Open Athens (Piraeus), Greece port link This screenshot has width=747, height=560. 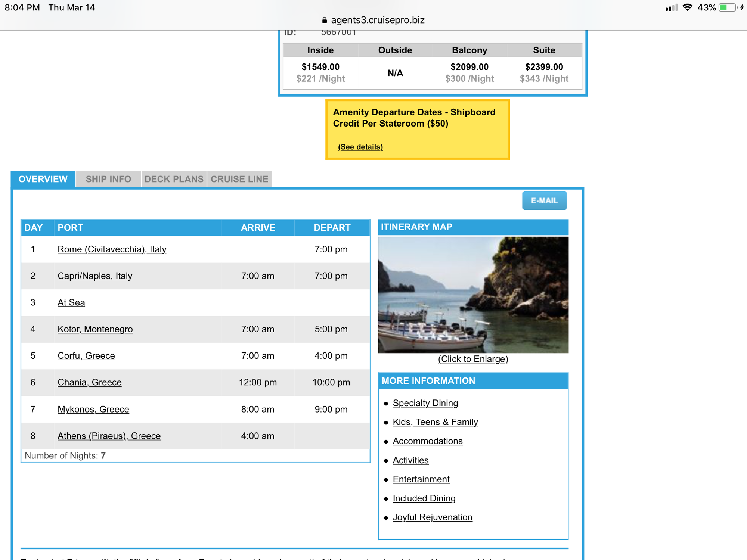[109, 436]
